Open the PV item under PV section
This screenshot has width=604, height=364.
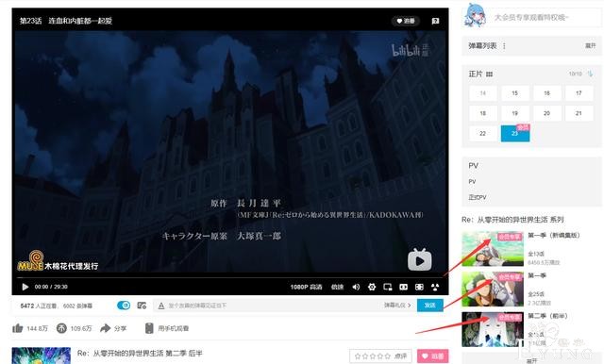(472, 181)
